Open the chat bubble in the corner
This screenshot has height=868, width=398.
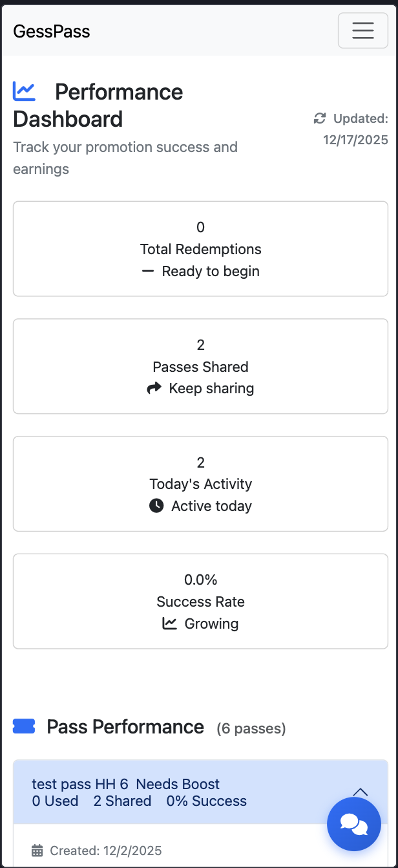[354, 824]
